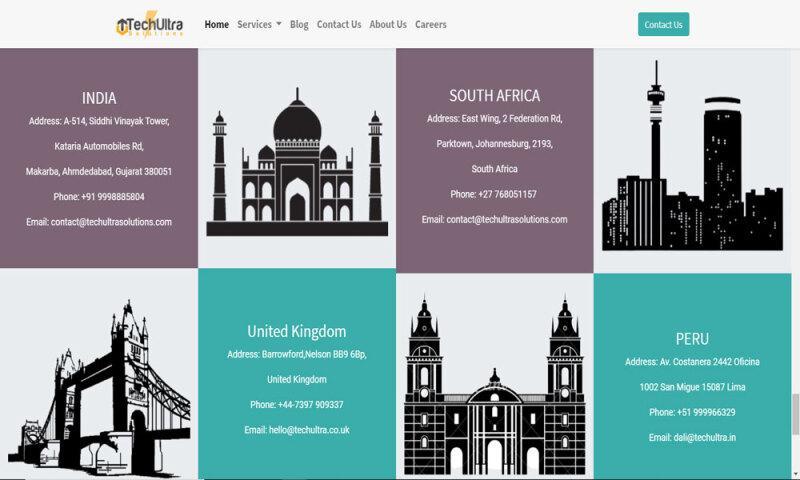Click India phone +91 9998885804
The width and height of the screenshot is (800, 480).
(x=99, y=197)
